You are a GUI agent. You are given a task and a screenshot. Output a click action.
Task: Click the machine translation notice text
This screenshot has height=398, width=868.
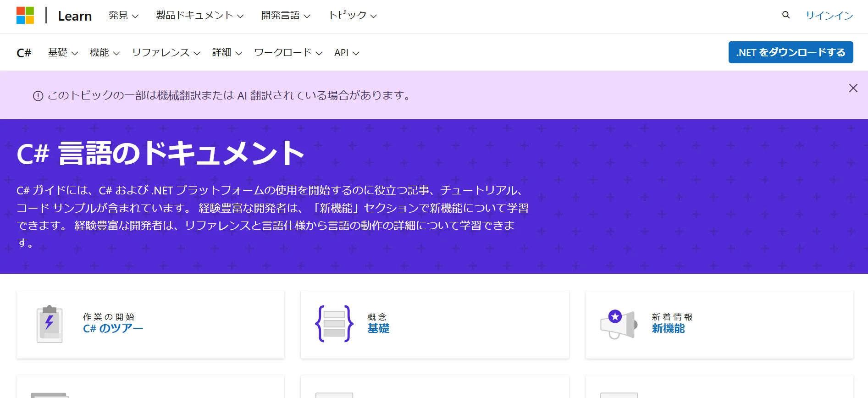[x=229, y=95]
